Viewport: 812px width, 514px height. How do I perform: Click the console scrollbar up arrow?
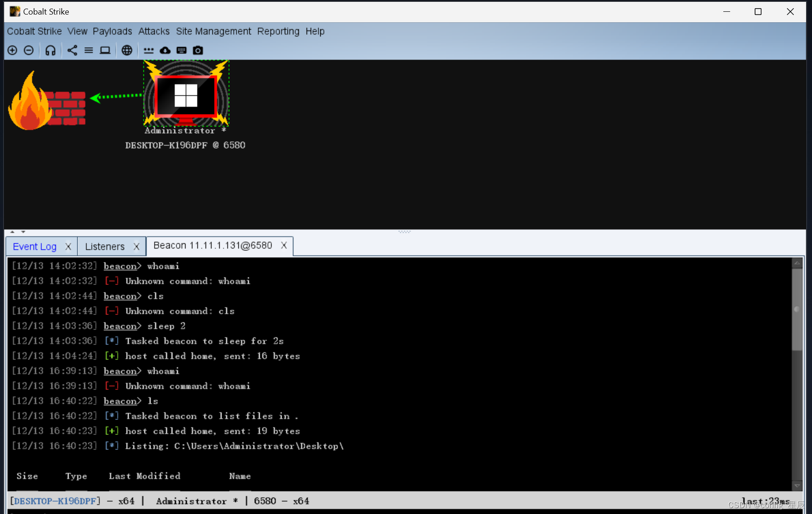pos(797,263)
